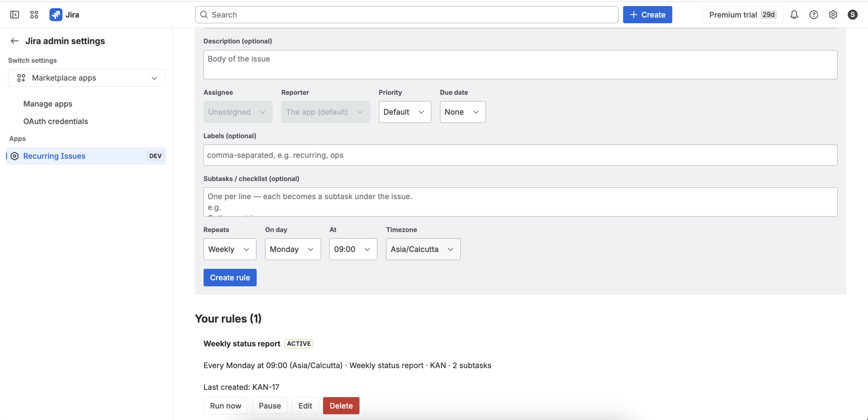Viewport: 868px width, 420px height.
Task: Click the Jira logo icon
Action: pyautogui.click(x=56, y=14)
